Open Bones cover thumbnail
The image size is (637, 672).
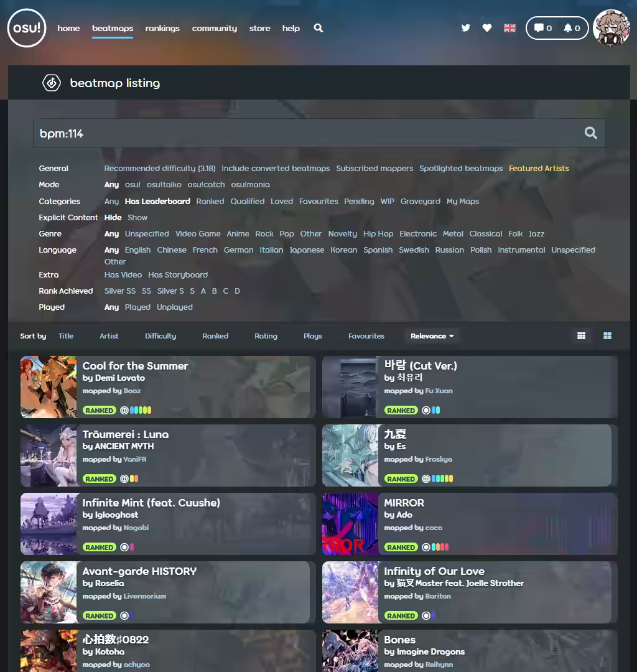(x=350, y=651)
